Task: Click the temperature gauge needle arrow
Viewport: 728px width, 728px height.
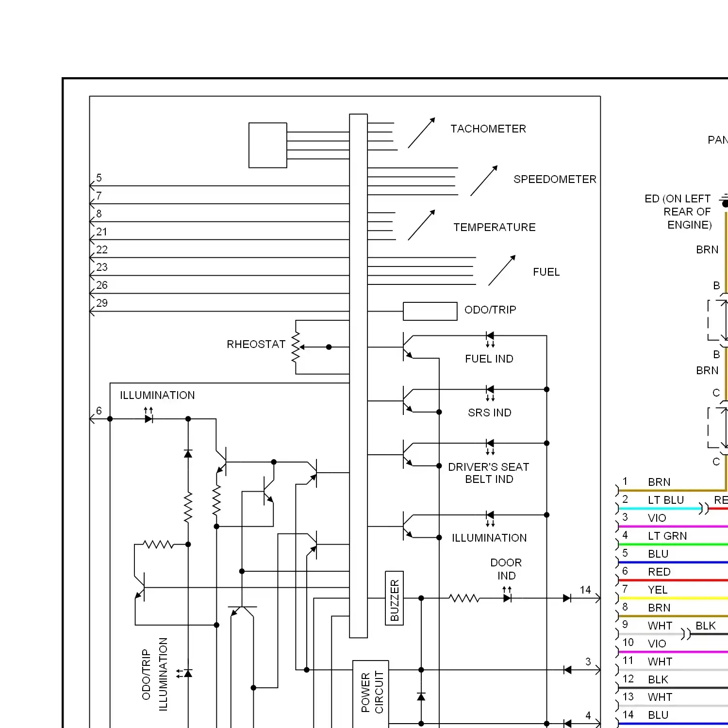Action: click(421, 225)
